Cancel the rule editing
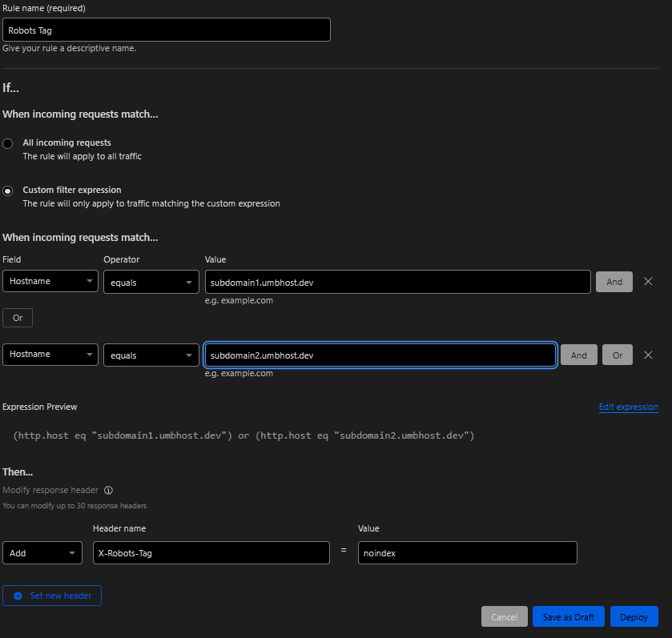This screenshot has height=638, width=672. (x=505, y=616)
